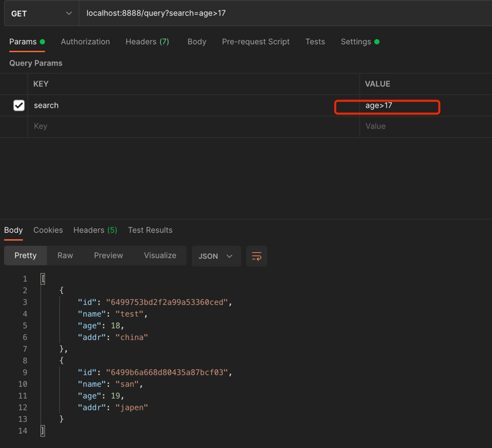Toggle the wrap lines icon in response toolbar
492x448 pixels.
point(257,256)
